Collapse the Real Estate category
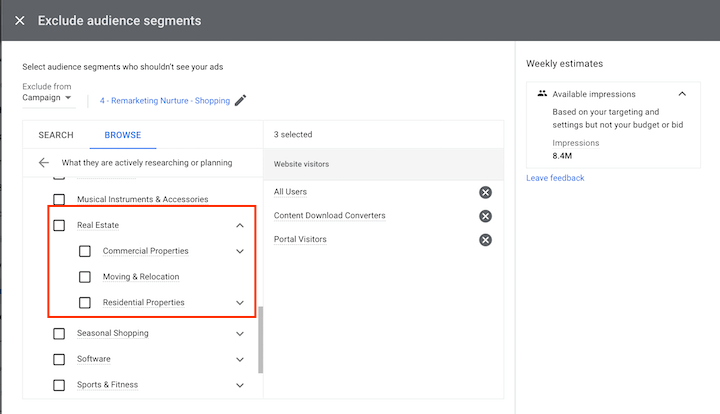This screenshot has width=720, height=414. [x=240, y=225]
